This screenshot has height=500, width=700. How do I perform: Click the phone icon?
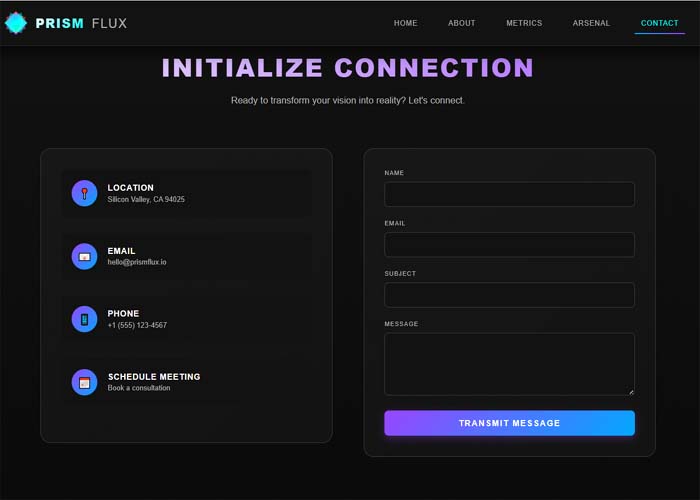coord(85,319)
